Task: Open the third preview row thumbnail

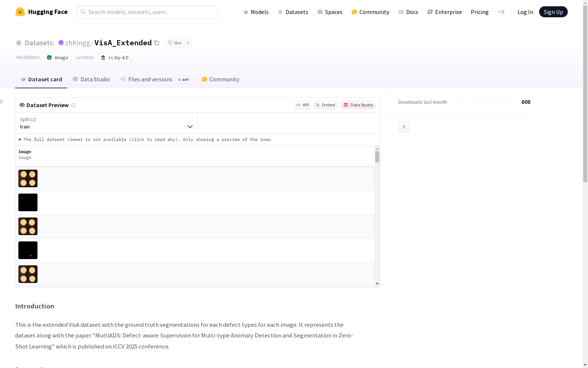Action: [28, 226]
